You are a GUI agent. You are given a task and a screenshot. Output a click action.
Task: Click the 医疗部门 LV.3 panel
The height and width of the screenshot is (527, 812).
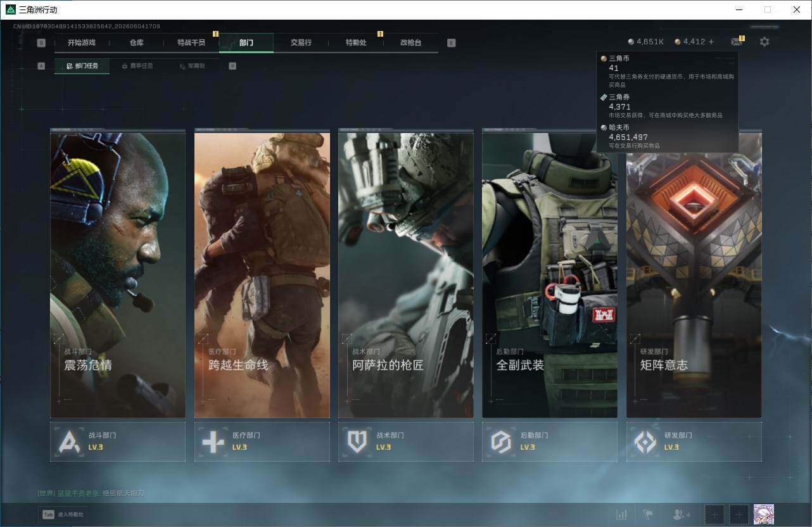click(262, 441)
